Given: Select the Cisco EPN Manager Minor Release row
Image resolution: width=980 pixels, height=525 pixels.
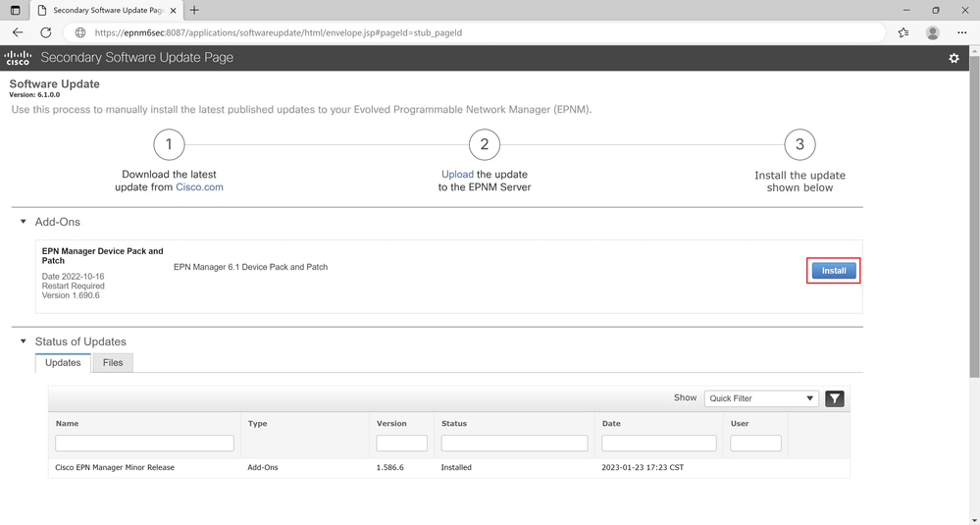Looking at the screenshot, I should click(448, 467).
